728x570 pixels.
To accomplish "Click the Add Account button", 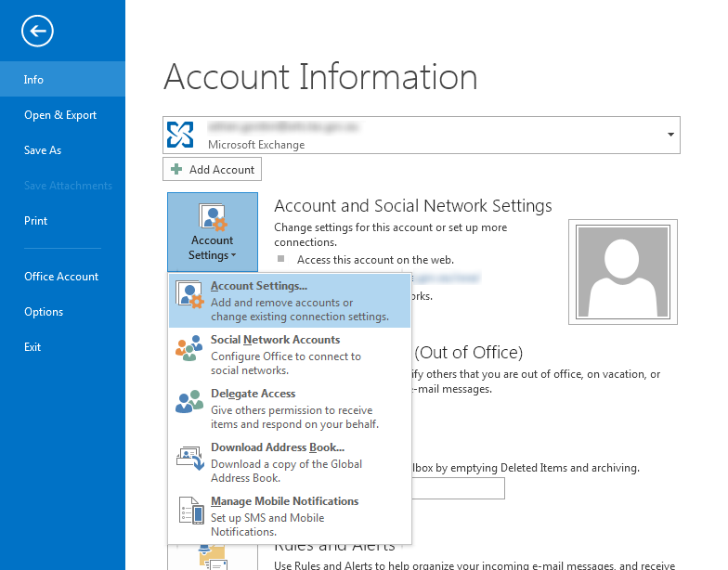I will (212, 169).
